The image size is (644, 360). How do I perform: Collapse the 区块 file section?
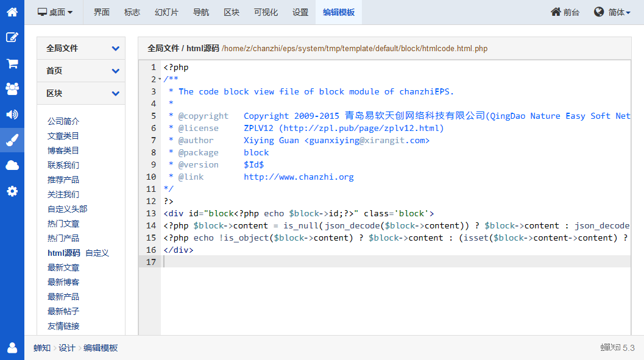[115, 94]
